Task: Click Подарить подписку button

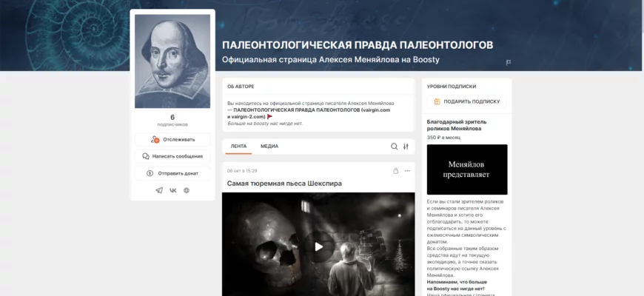Action: [466, 101]
